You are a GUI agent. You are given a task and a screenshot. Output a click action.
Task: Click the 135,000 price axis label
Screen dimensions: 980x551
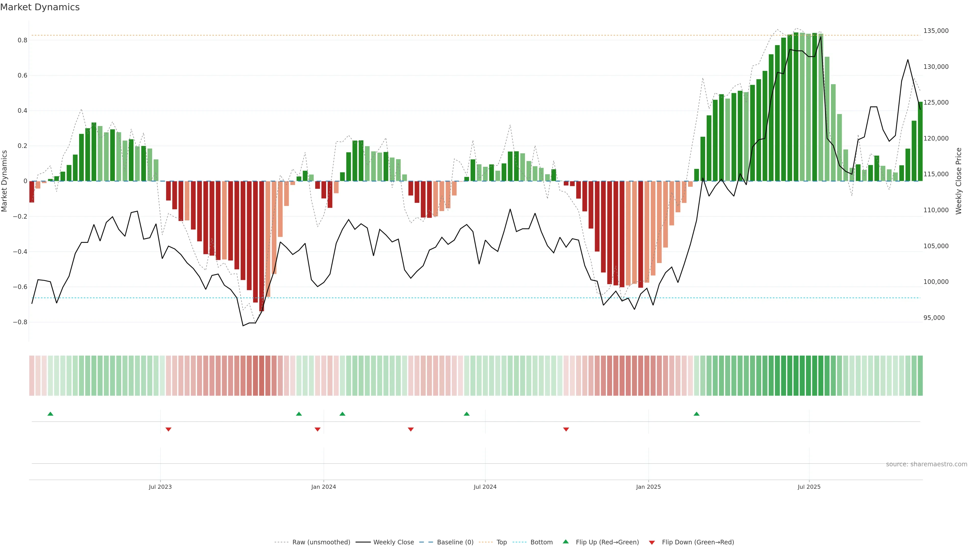click(936, 31)
